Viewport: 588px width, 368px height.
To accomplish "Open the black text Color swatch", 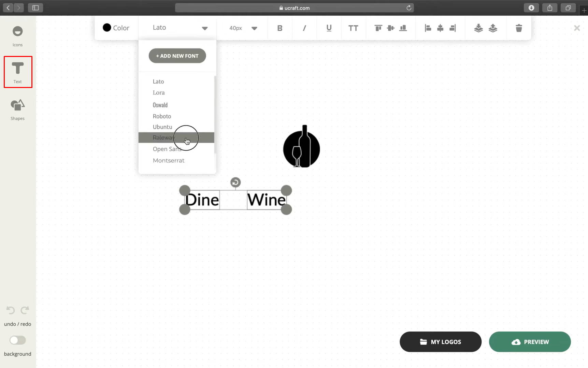I will 107,28.
